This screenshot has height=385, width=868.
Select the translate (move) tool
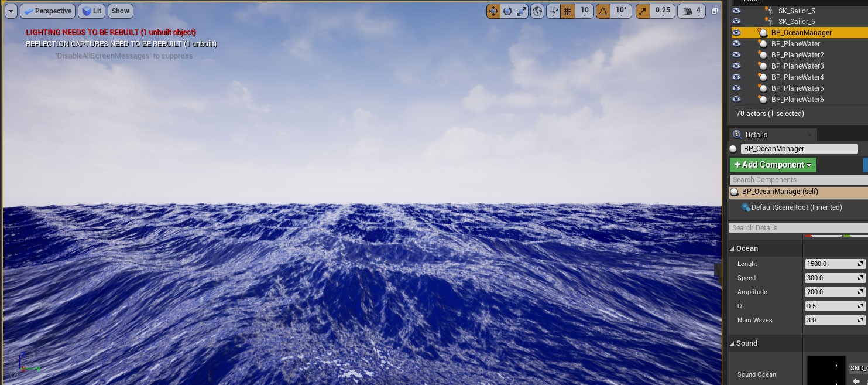click(x=493, y=11)
